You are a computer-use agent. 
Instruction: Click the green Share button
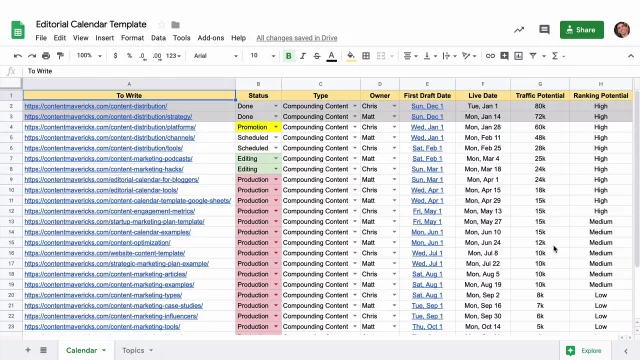582,30
